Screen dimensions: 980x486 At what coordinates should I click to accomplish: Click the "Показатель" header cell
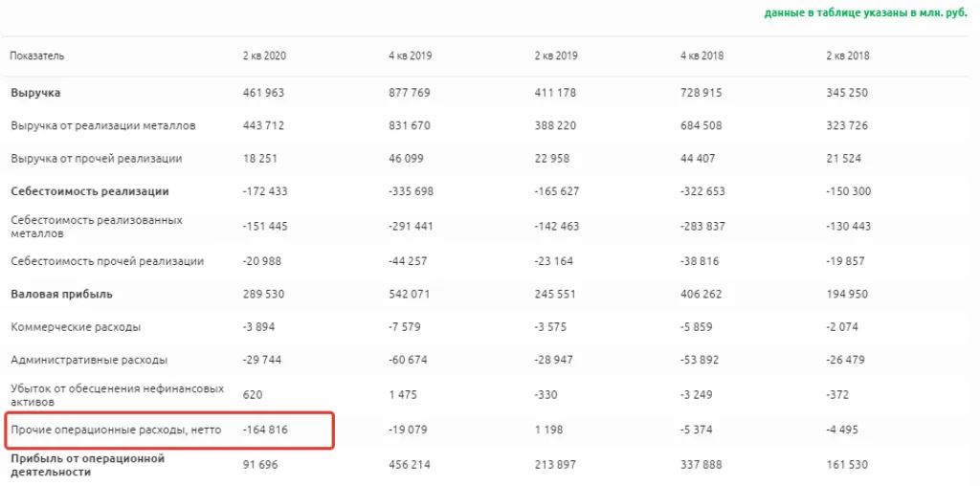click(37, 55)
